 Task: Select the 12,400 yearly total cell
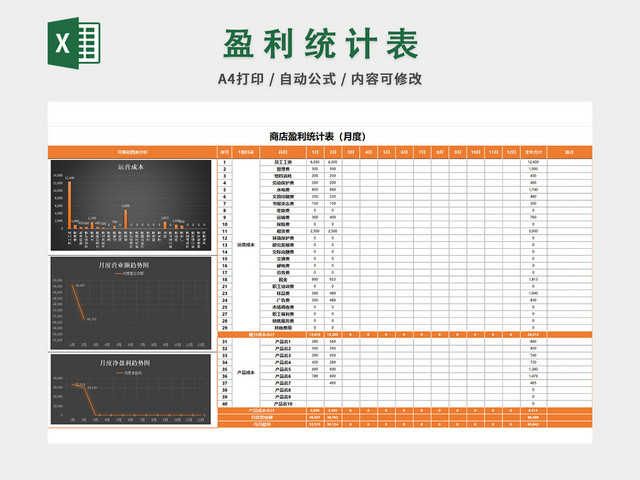[x=533, y=162]
